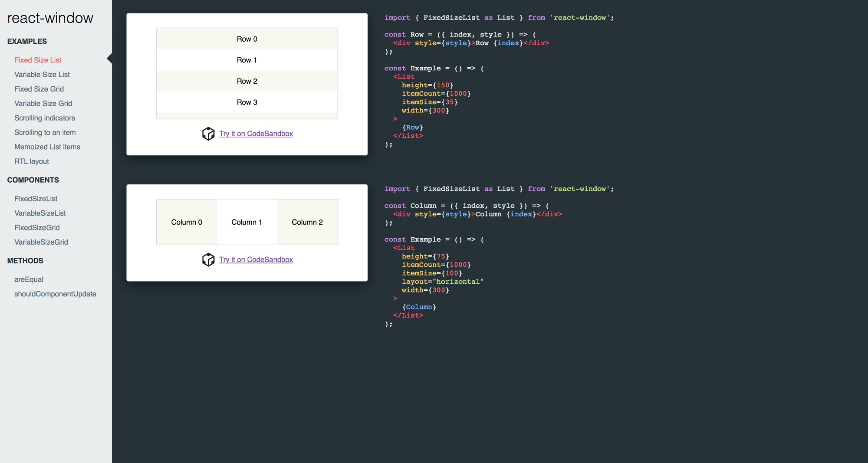
Task: Select 'Variable Size Grid' in Examples sidebar
Action: point(43,103)
